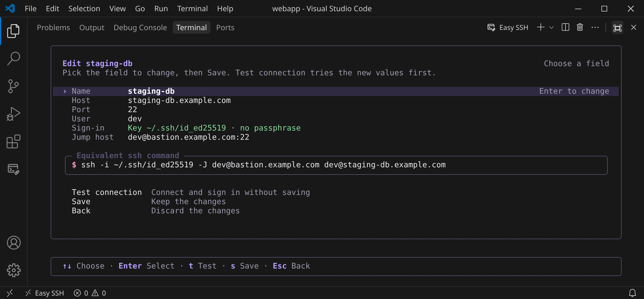Toggle maximized panel size

pyautogui.click(x=617, y=27)
